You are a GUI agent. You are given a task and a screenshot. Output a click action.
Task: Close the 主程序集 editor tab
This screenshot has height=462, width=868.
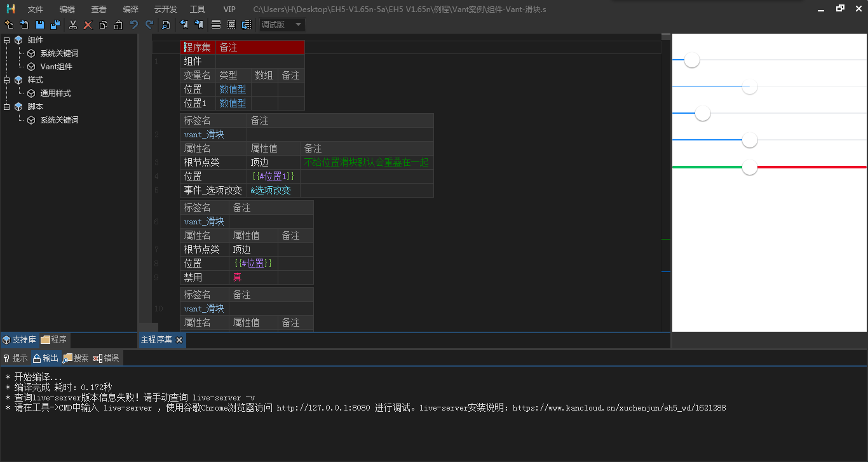[179, 340]
